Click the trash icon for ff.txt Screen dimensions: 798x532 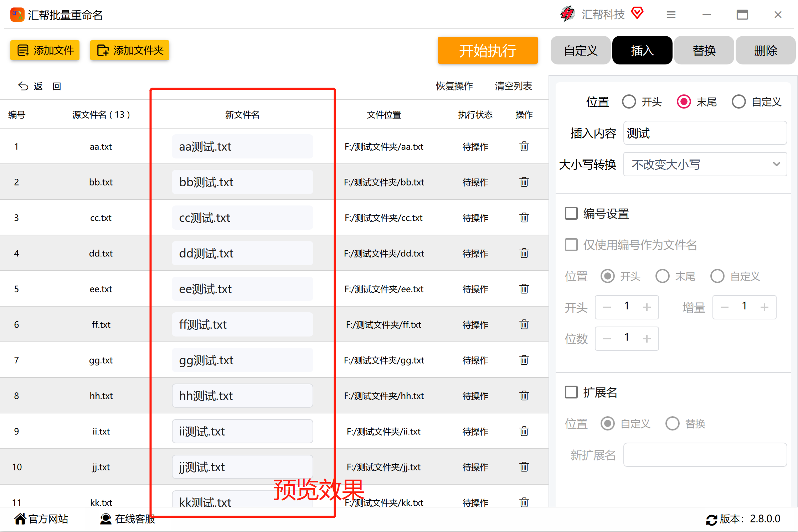click(x=524, y=324)
